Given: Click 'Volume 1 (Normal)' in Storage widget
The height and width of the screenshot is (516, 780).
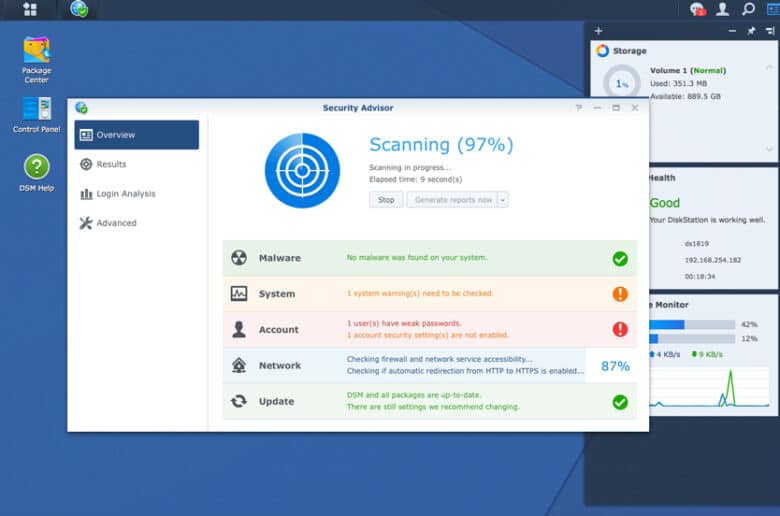Looking at the screenshot, I should [x=688, y=70].
